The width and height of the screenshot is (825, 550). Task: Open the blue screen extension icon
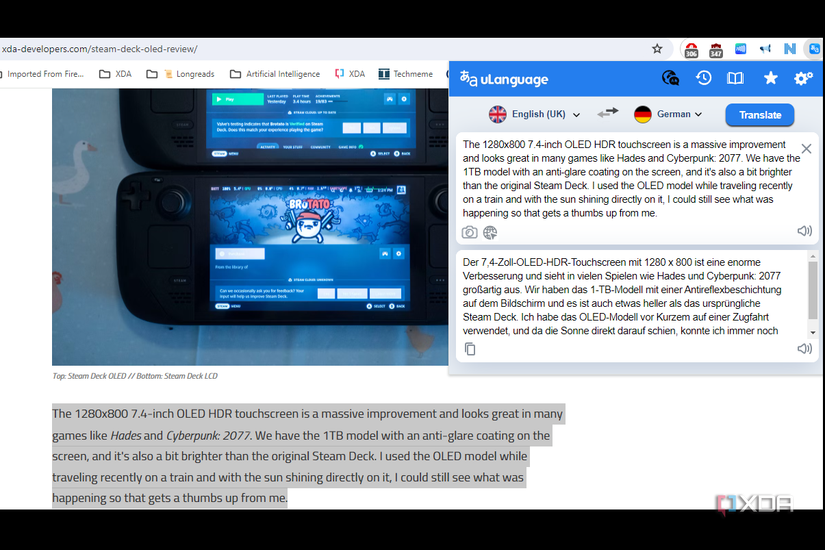coord(740,49)
